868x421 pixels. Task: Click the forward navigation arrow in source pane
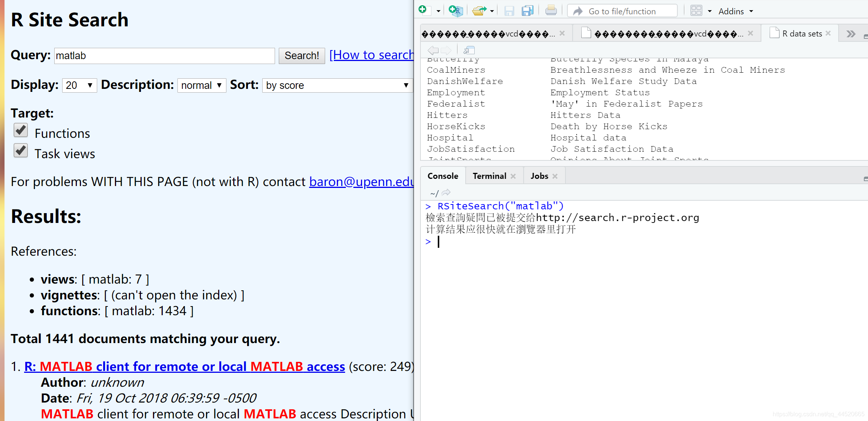[446, 50]
